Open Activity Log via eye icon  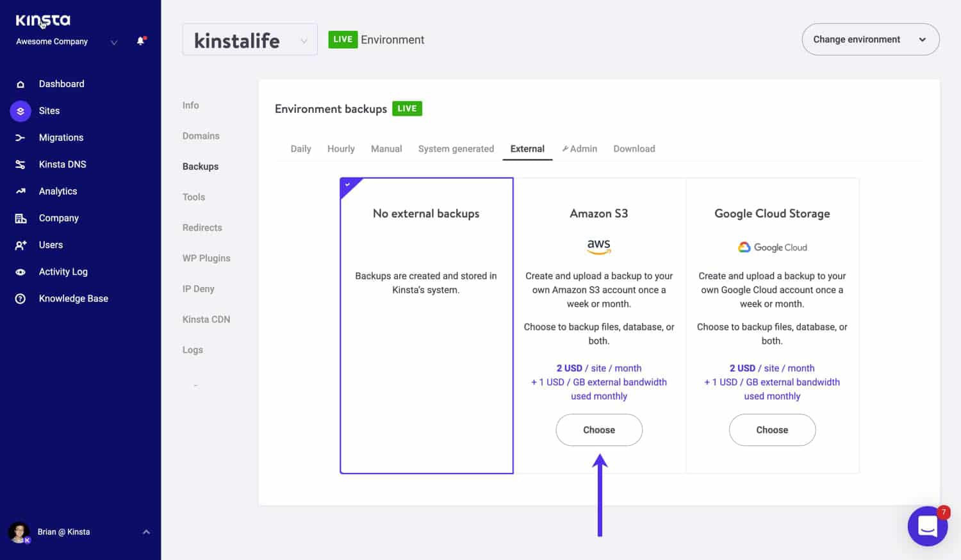click(21, 272)
